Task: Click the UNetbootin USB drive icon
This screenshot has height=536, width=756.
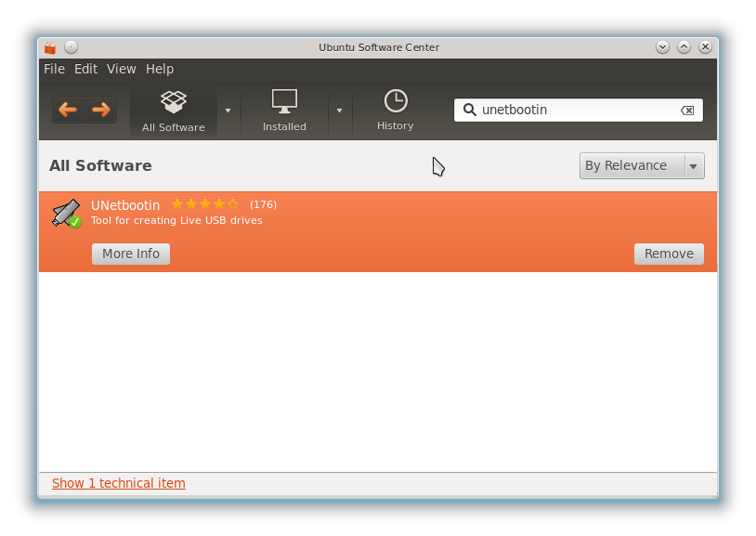Action: (x=67, y=213)
